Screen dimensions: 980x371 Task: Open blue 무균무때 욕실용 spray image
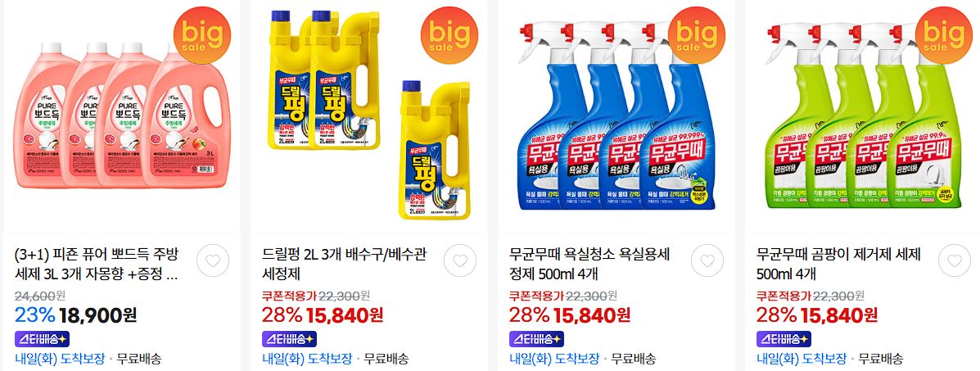tap(616, 115)
